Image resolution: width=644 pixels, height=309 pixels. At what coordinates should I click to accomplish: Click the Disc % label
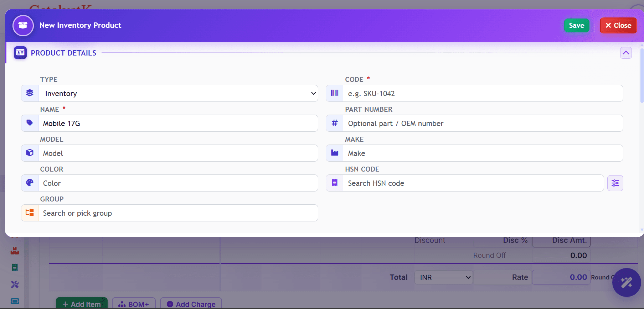point(515,240)
